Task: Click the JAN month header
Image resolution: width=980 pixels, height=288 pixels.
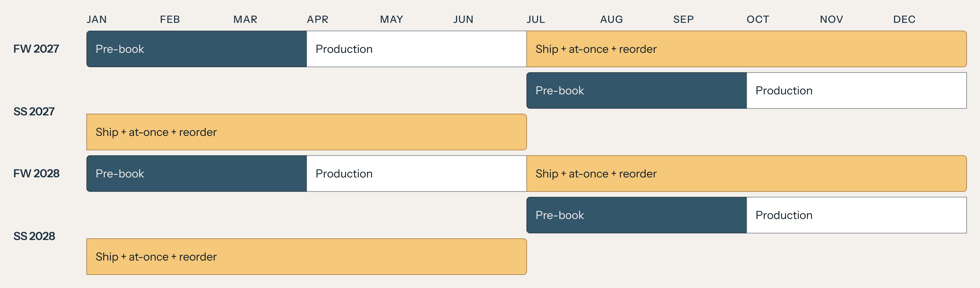Action: [x=97, y=19]
